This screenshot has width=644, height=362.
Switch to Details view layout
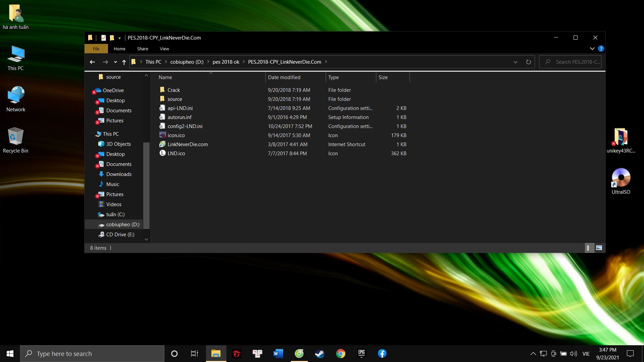point(589,248)
